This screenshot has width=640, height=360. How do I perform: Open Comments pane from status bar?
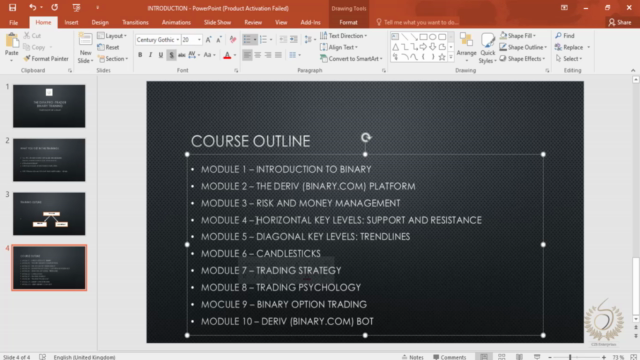tap(449, 357)
